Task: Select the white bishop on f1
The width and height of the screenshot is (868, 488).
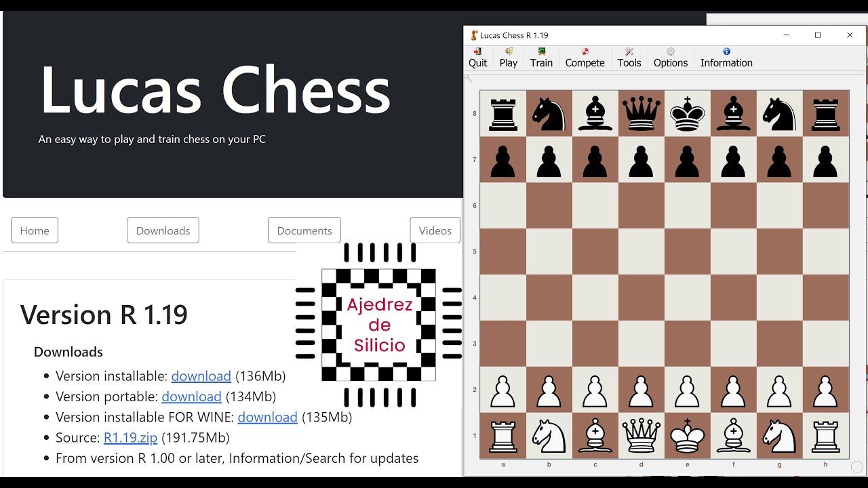Action: (x=734, y=436)
